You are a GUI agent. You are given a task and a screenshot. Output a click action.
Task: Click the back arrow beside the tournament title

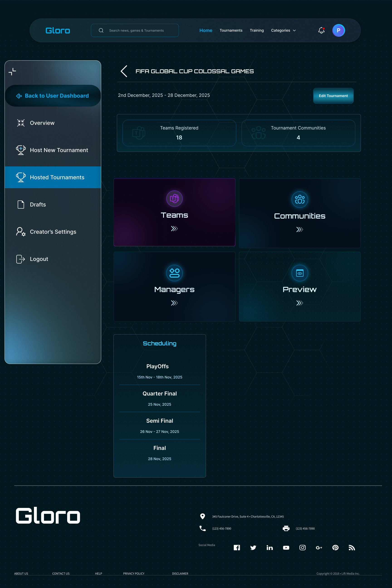pyautogui.click(x=124, y=71)
